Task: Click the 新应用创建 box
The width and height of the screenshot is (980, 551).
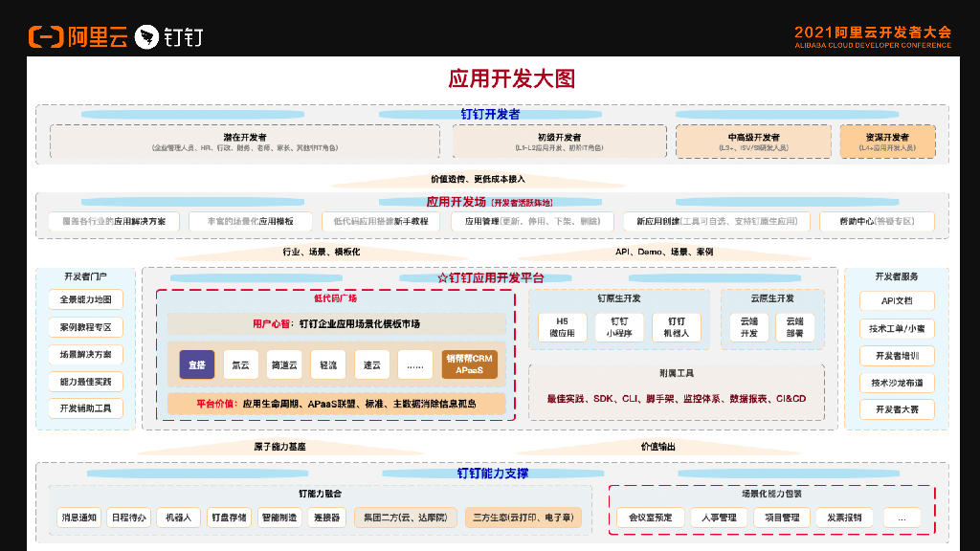Action: [x=717, y=221]
